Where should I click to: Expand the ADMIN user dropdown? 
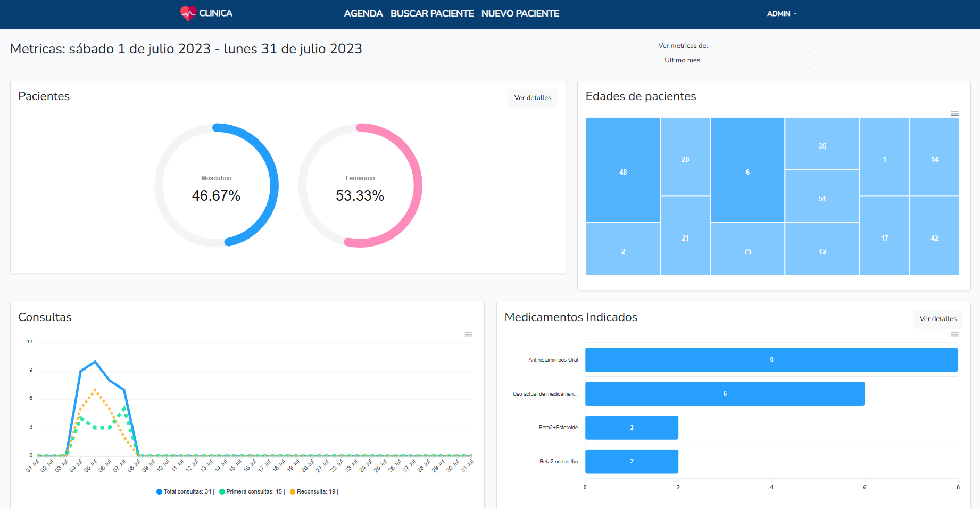pyautogui.click(x=782, y=14)
